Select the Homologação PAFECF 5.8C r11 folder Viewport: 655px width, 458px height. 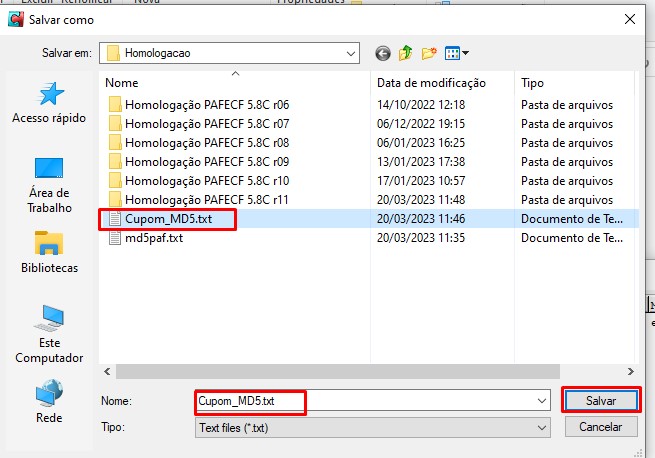206,200
